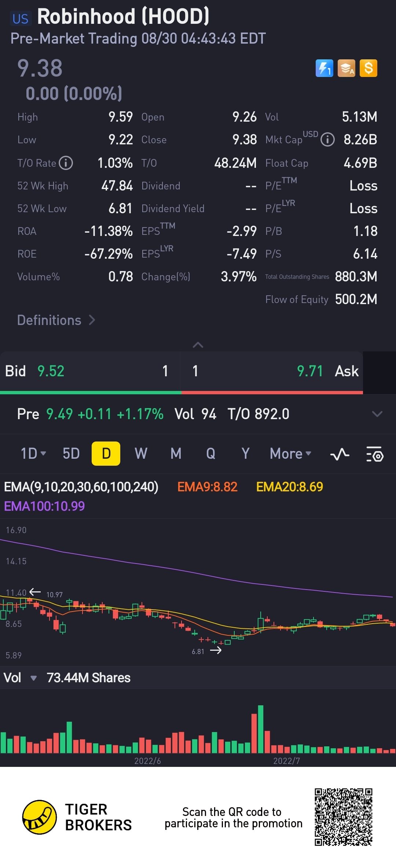This screenshot has width=396, height=868.
Task: Tap the Ask price 9.71
Action: coord(310,371)
